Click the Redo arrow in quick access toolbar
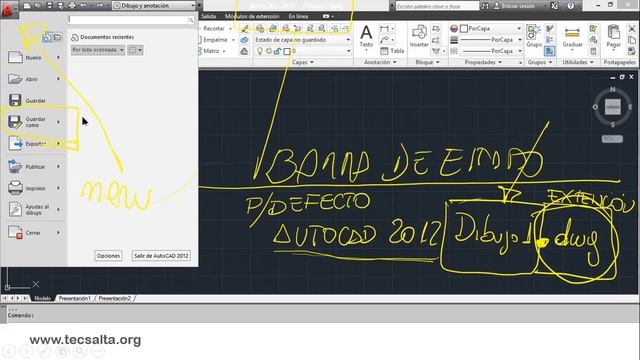This screenshot has width=640, height=360. (100, 6)
